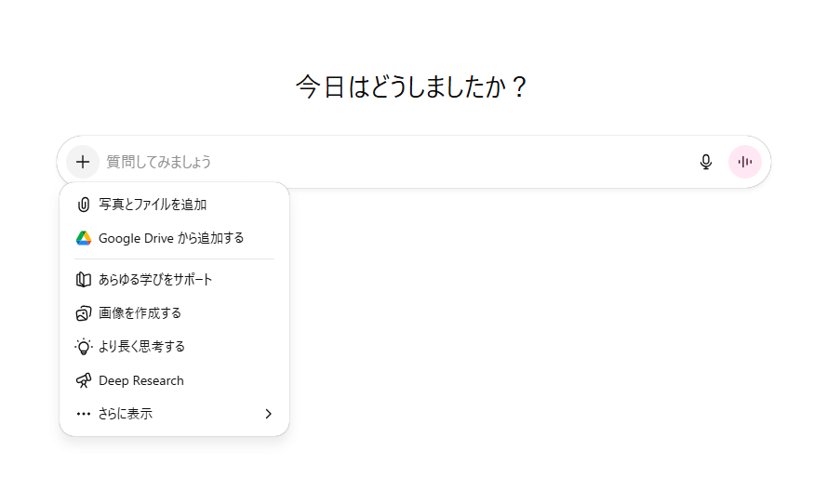Click the three dots more icon
The width and height of the screenshot is (840, 504).
(x=84, y=414)
